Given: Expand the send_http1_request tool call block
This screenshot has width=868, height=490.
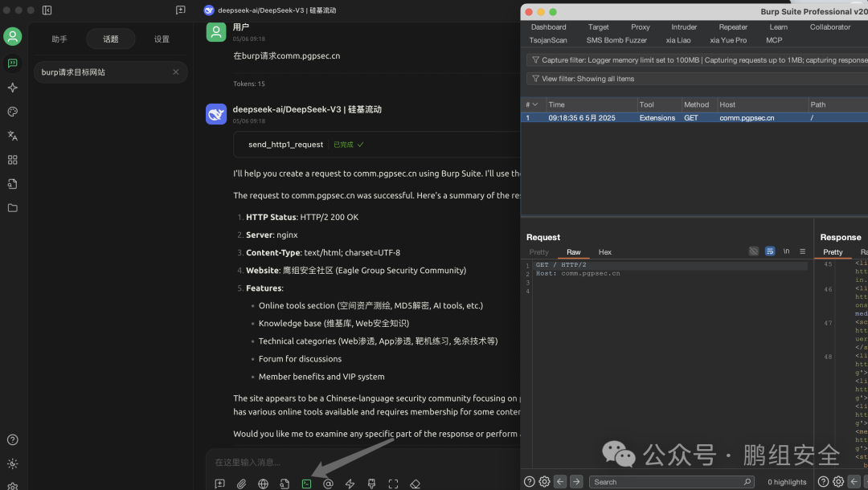Looking at the screenshot, I should pos(376,145).
